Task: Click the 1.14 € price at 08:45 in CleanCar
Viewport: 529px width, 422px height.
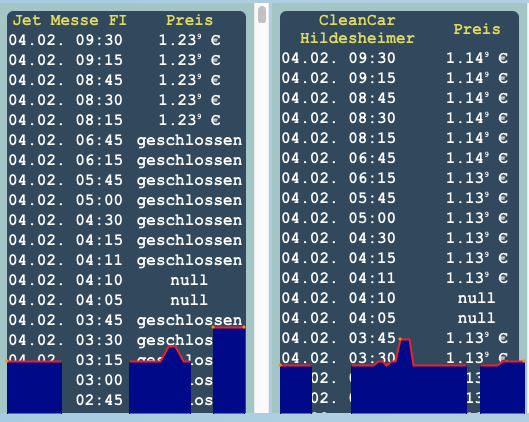Action: (477, 98)
